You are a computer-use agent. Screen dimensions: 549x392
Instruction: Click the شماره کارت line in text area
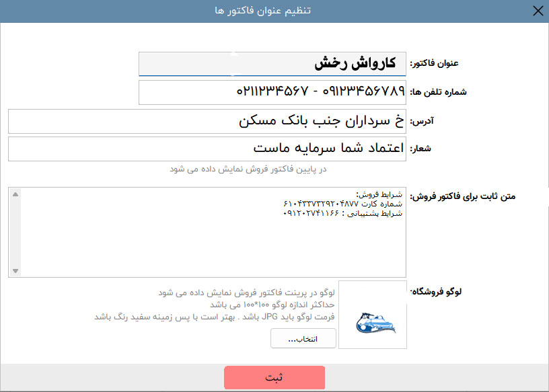[x=342, y=204]
